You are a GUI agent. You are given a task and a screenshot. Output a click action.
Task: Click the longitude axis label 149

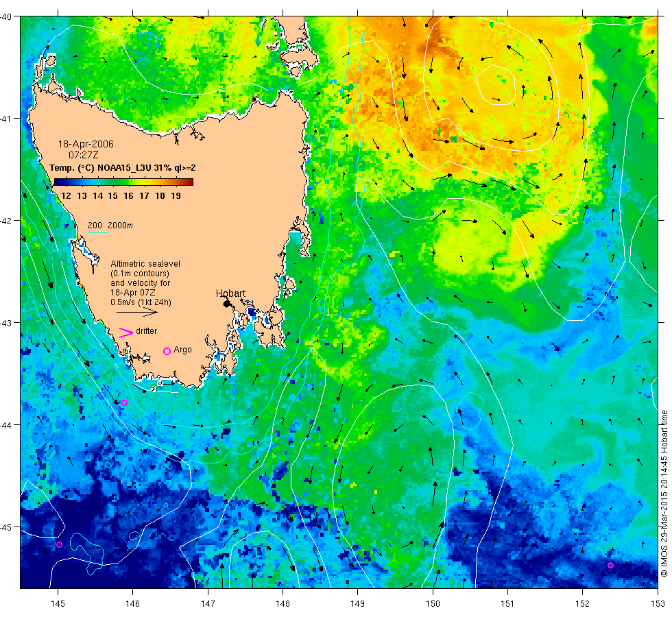(x=357, y=604)
